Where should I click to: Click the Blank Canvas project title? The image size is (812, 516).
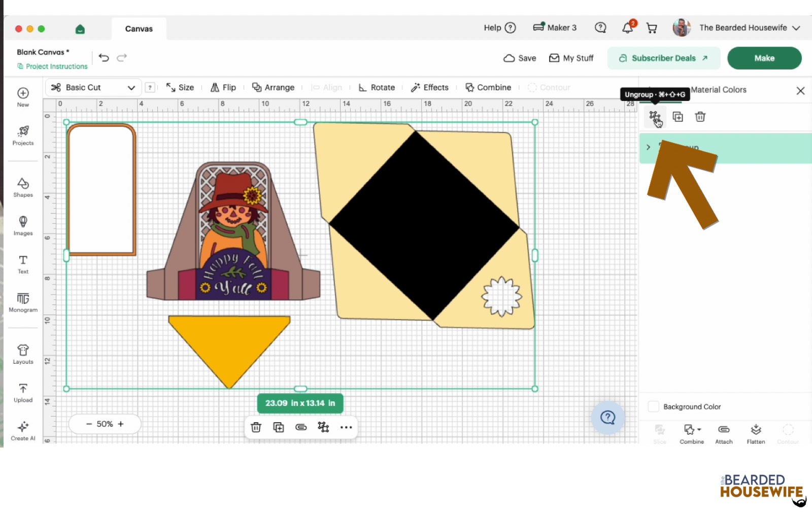coord(43,52)
